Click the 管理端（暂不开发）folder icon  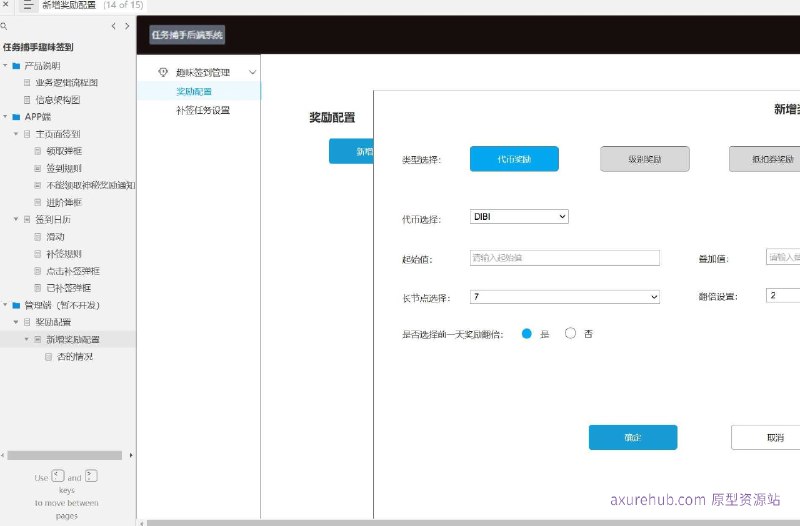click(x=16, y=305)
